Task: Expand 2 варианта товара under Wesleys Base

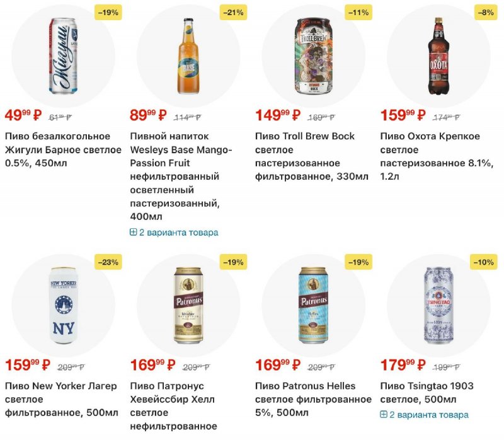Action: 178,232
